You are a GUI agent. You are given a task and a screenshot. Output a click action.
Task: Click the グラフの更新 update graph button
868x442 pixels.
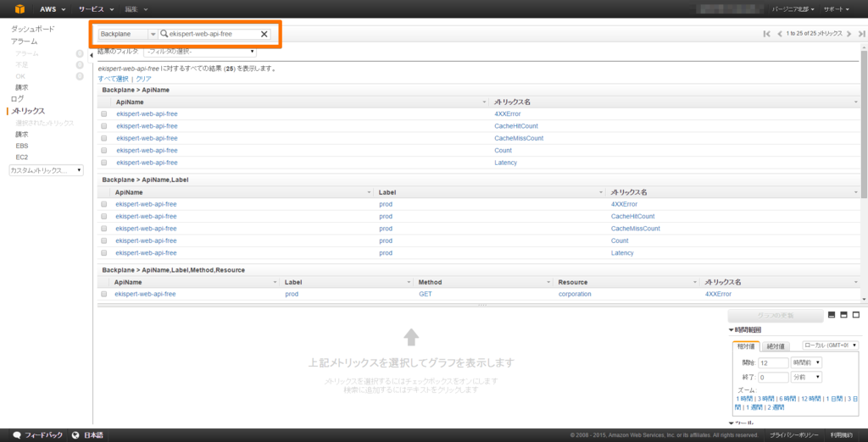(x=775, y=315)
